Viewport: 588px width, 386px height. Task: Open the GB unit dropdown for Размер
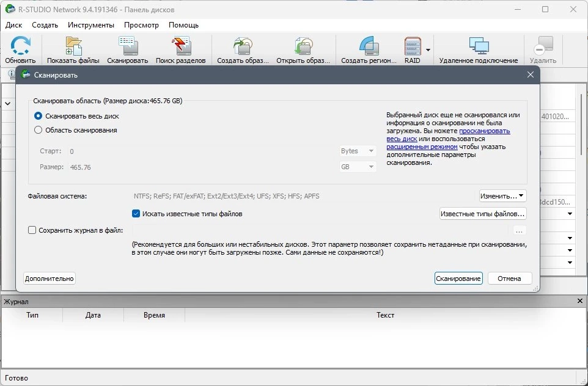(x=358, y=167)
